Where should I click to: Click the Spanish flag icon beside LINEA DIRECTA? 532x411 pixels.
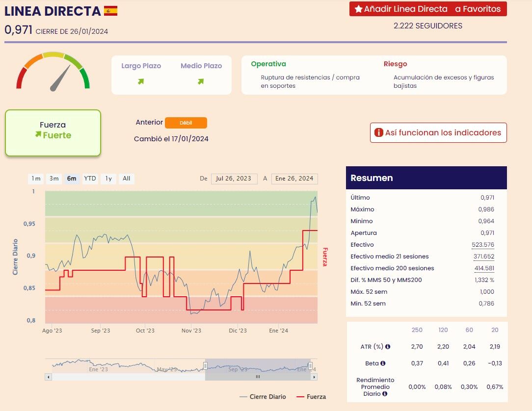pyautogui.click(x=110, y=11)
